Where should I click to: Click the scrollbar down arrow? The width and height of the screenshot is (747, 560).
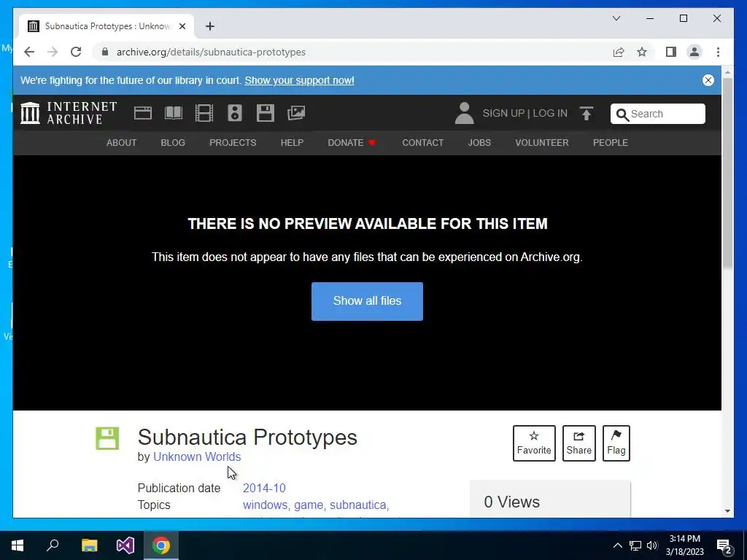(x=727, y=511)
